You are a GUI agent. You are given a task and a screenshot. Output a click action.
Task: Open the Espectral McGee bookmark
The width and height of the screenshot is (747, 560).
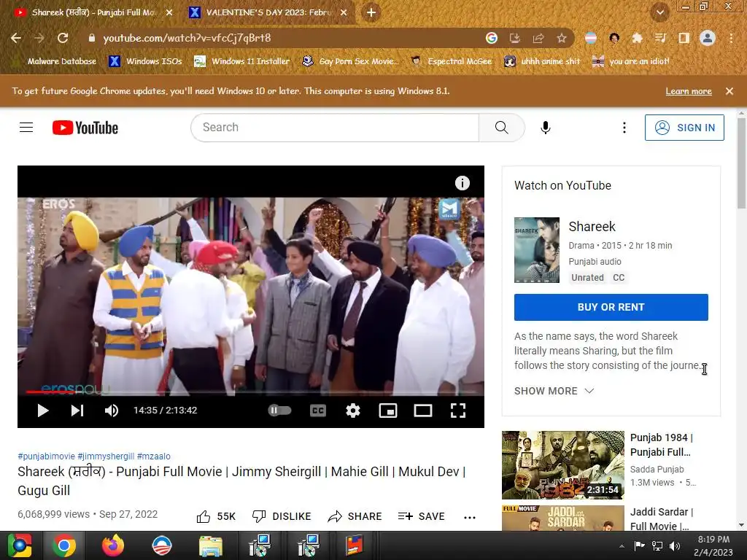coord(451,61)
